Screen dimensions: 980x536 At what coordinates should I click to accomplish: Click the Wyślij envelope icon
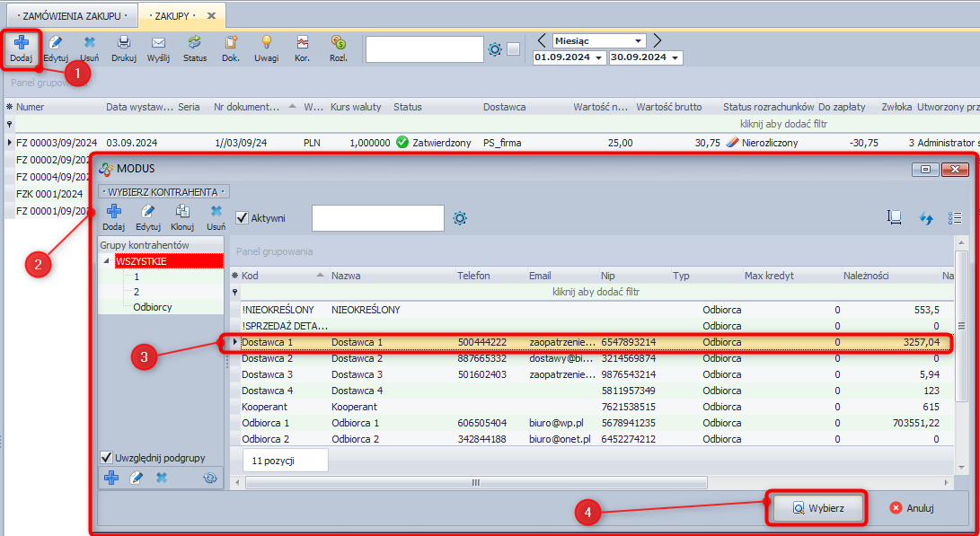158,48
